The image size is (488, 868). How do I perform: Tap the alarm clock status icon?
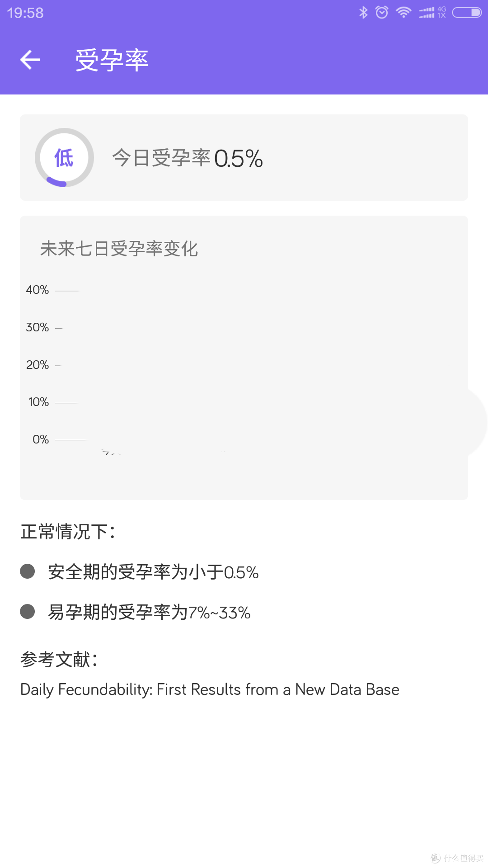pos(382,12)
